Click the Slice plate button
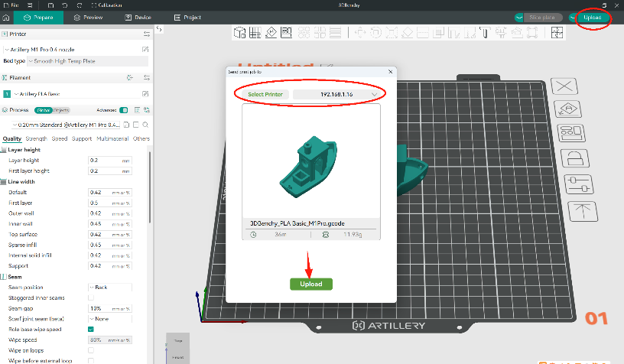The height and width of the screenshot is (364, 624). (x=542, y=18)
